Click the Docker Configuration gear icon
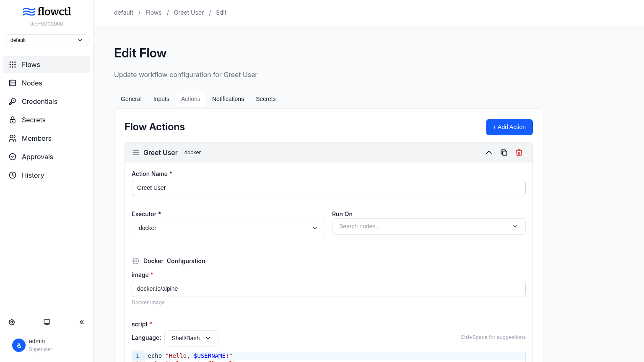Image resolution: width=644 pixels, height=362 pixels. tap(136, 261)
